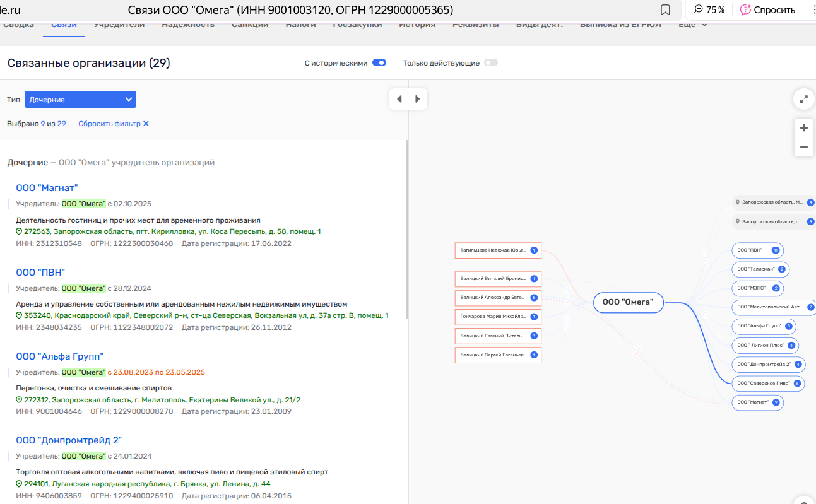Image resolution: width=816 pixels, height=504 pixels.
Task: Click "Сбросить фильтр" to reset filter
Action: 114,124
